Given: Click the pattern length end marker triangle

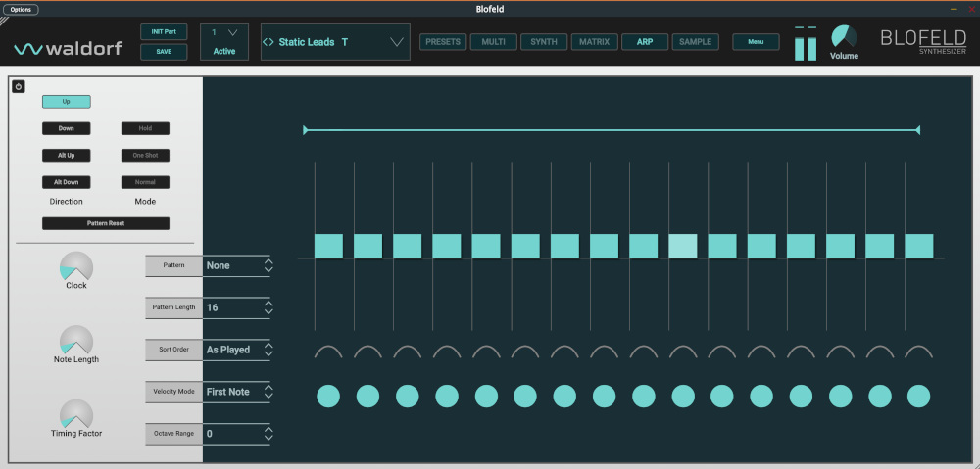Looking at the screenshot, I should coord(917,130).
